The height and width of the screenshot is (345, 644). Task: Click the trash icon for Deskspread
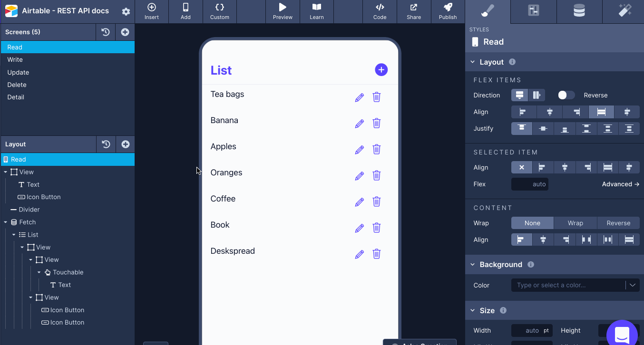tap(377, 254)
